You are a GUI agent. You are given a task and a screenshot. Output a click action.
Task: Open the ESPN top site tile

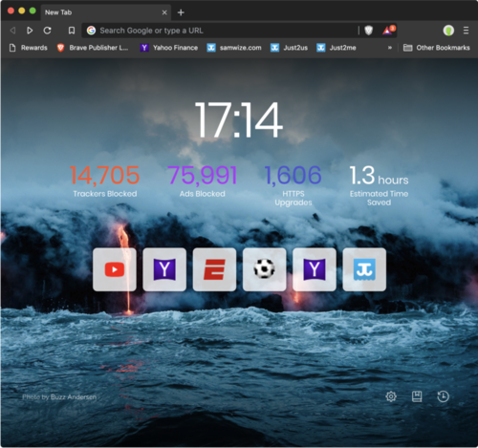(x=214, y=269)
